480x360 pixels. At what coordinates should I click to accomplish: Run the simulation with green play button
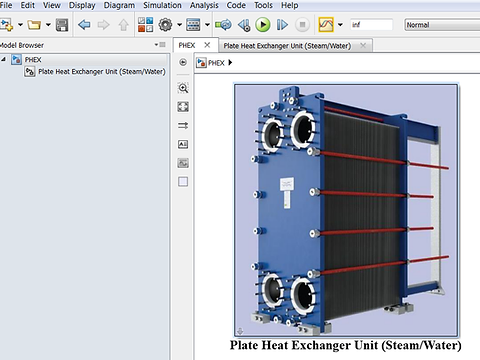(x=263, y=25)
